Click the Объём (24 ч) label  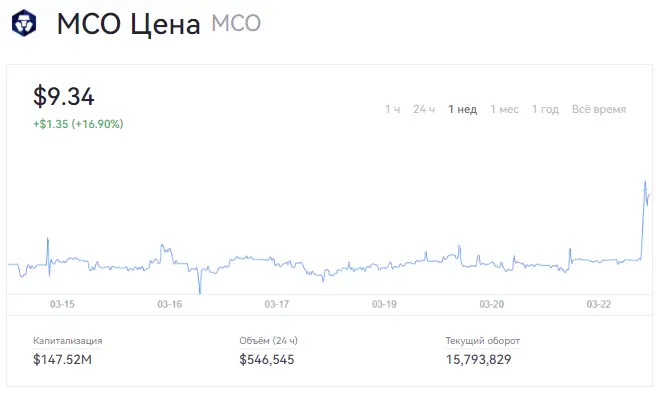[x=268, y=341]
